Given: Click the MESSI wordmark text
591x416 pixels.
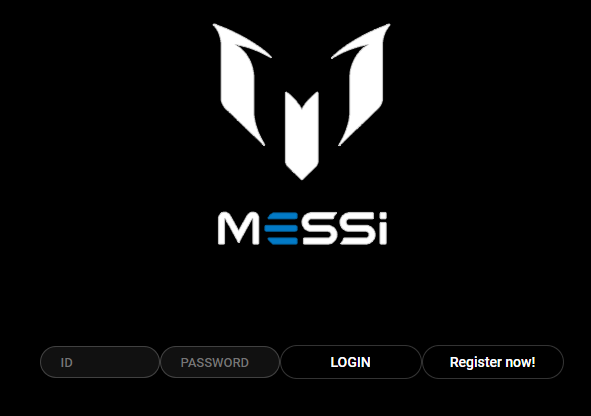Looking at the screenshot, I should pyautogui.click(x=302, y=228).
